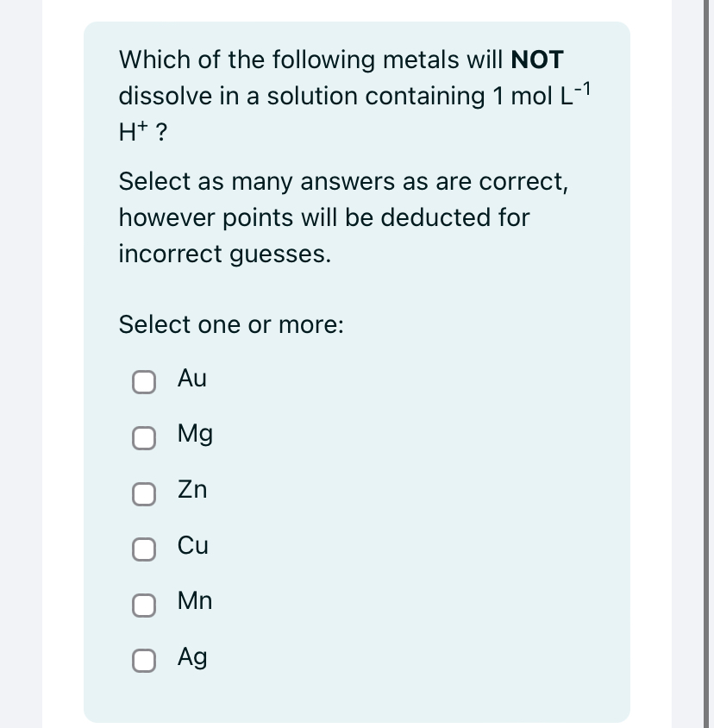Check the Mg checkbox
The height and width of the screenshot is (728, 714).
tap(144, 438)
